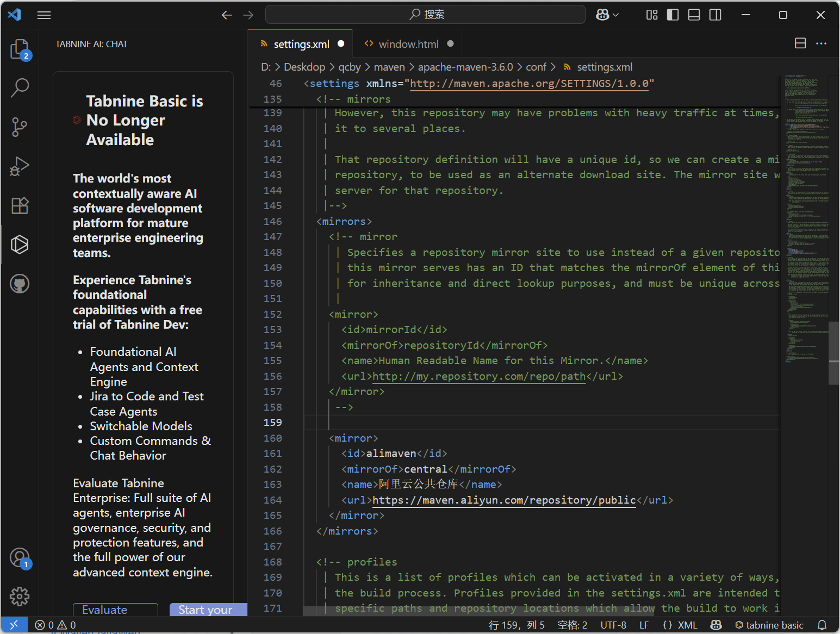The height and width of the screenshot is (634, 840).
Task: Toggle the secondary side bar visibility
Action: (715, 15)
